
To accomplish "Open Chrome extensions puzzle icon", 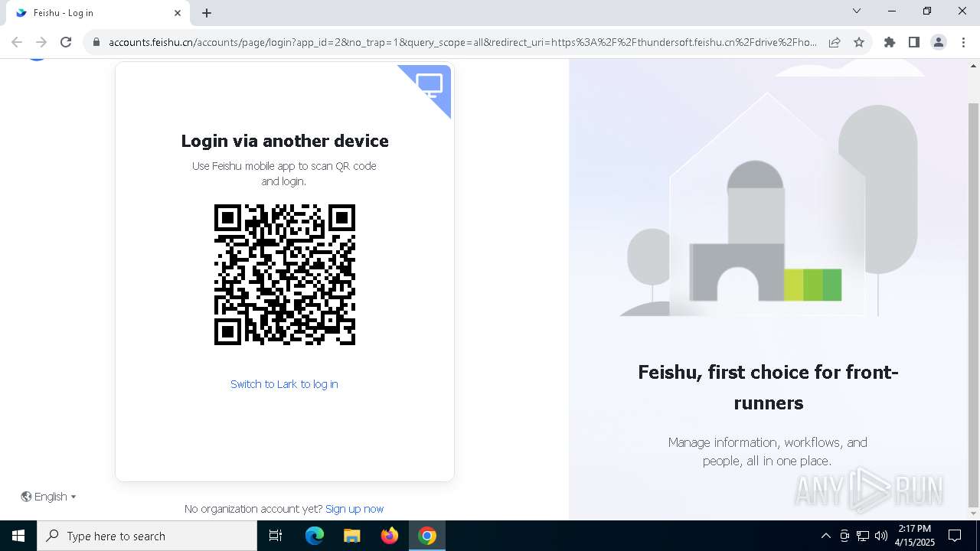I will (x=890, y=42).
